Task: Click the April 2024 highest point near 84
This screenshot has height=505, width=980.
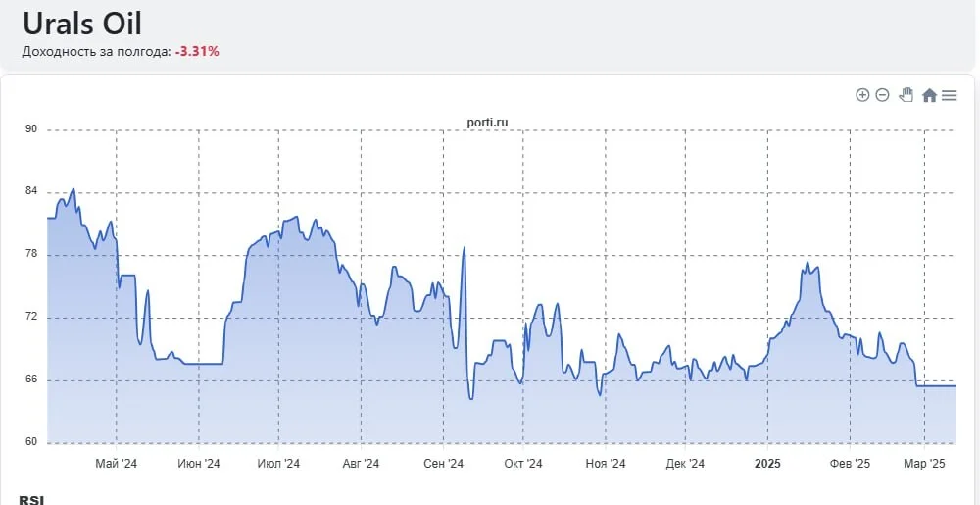Action: [73, 188]
